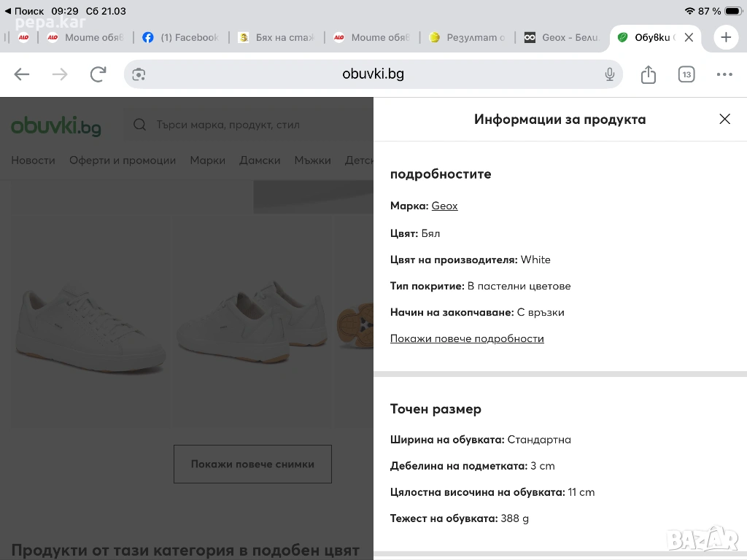The height and width of the screenshot is (560, 747).
Task: Reload the page with refresh icon
Action: tap(98, 74)
